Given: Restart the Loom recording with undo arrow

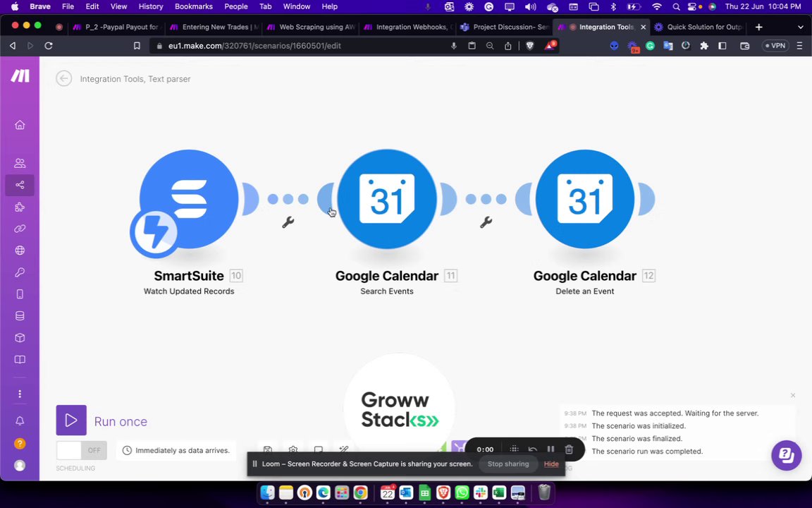Looking at the screenshot, I should click(532, 449).
